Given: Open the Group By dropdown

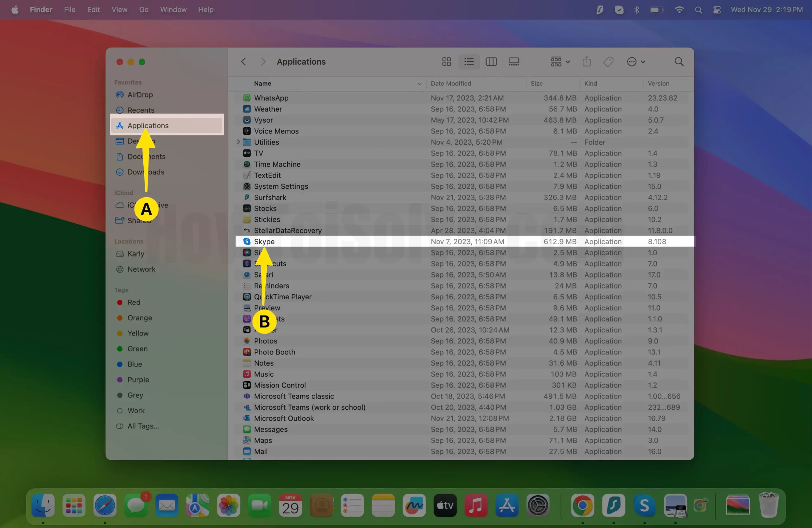Looking at the screenshot, I should [560, 62].
